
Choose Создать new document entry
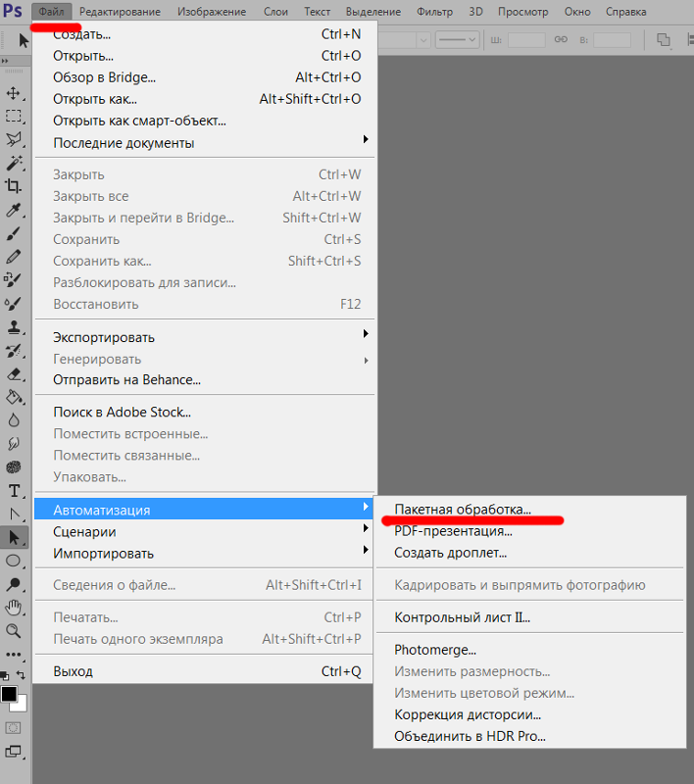(205, 34)
